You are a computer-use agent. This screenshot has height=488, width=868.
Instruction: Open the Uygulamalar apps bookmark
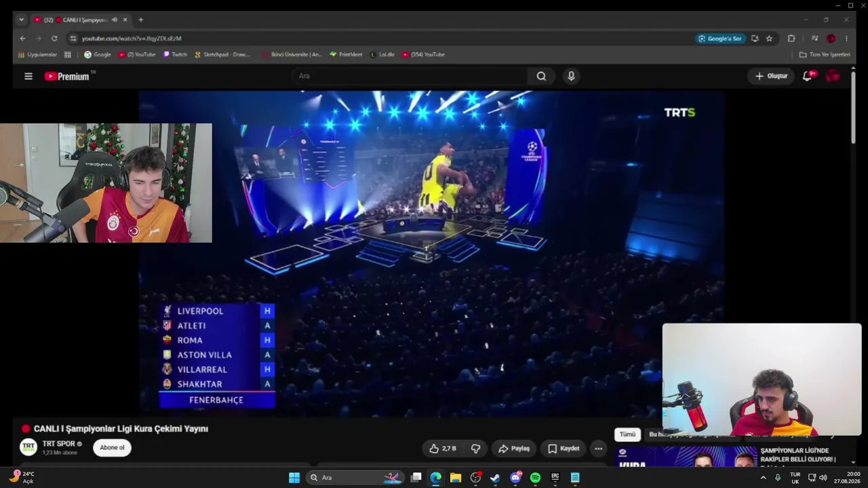pos(37,54)
